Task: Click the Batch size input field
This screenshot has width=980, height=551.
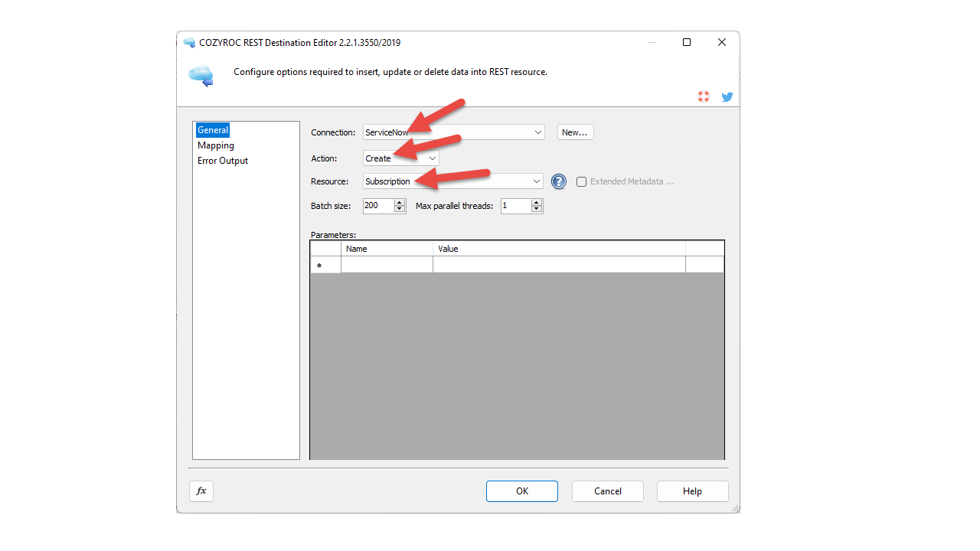Action: click(378, 206)
